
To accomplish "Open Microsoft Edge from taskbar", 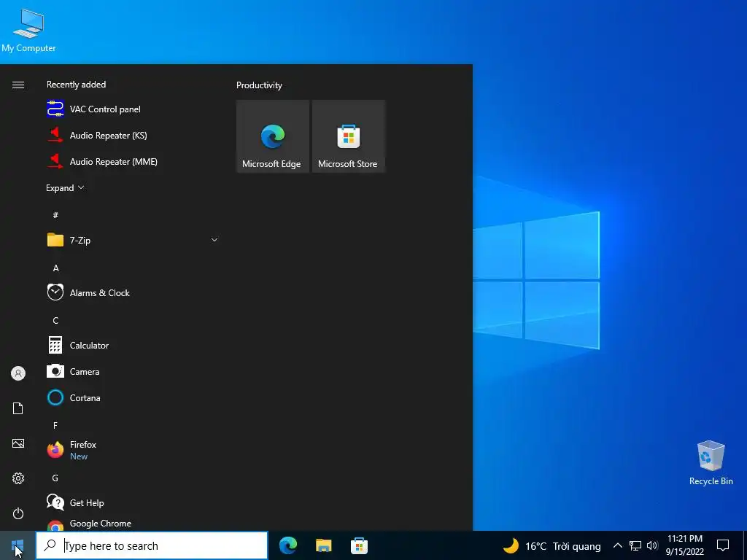I will pos(288,545).
